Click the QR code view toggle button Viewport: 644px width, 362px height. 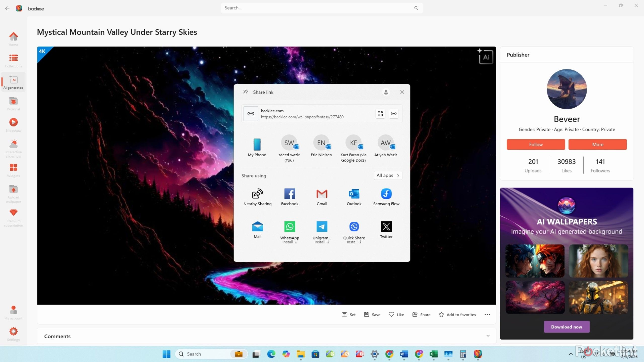pyautogui.click(x=380, y=114)
